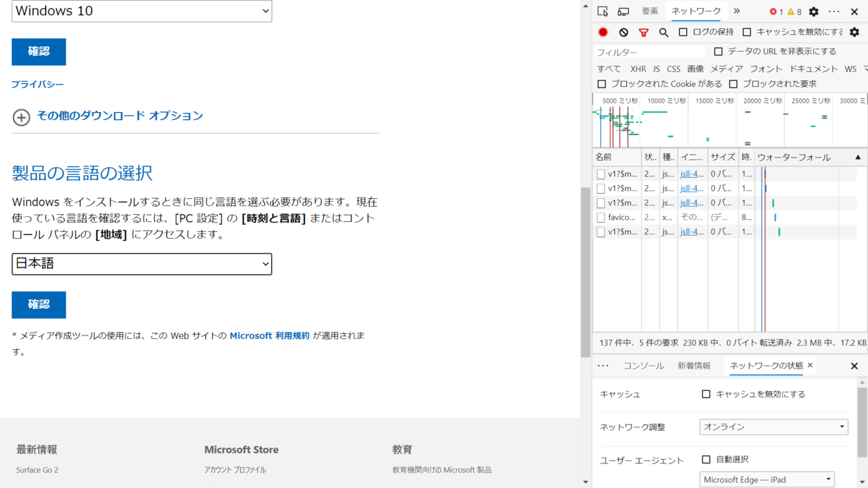Open the 新着情報 drawer tab
Screen dimensions: 868x488
694,366
